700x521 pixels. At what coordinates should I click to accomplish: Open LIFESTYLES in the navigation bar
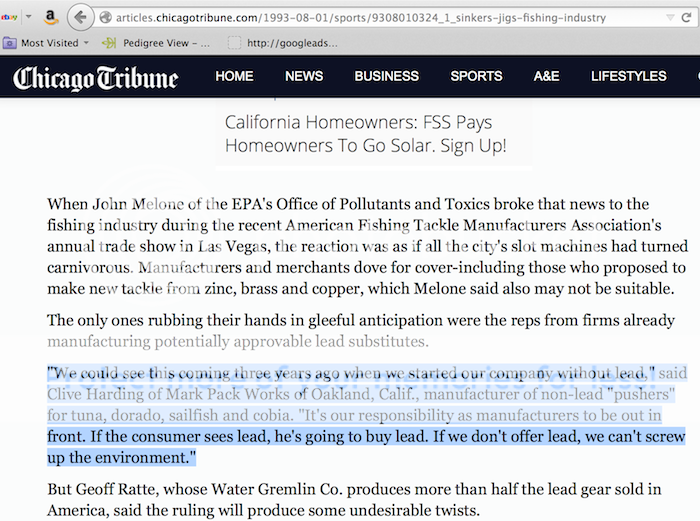click(628, 76)
